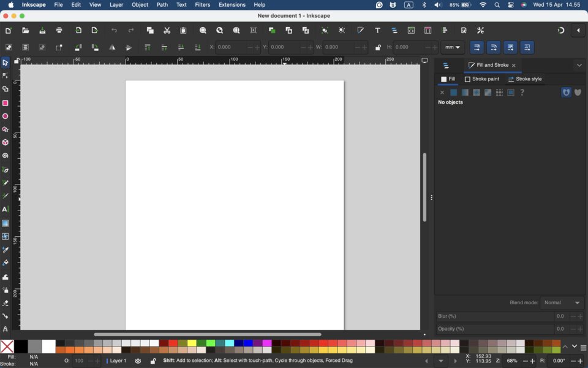This screenshot has width=588, height=368.
Task: Toggle width/height lock ratio padlock
Action: click(x=378, y=47)
